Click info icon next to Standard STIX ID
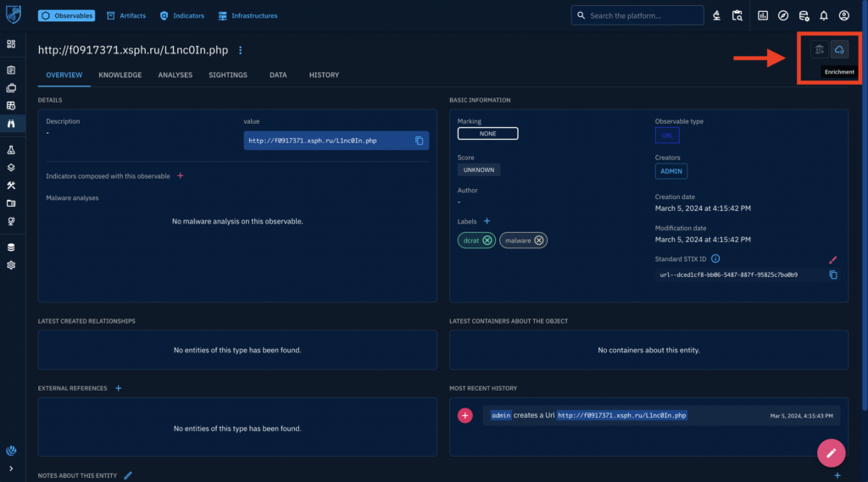The height and width of the screenshot is (482, 868). coord(715,258)
